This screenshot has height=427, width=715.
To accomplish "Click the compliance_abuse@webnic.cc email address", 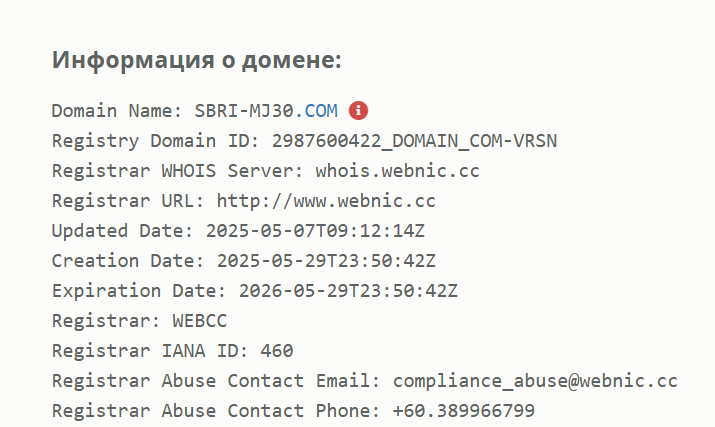I will tap(535, 381).
